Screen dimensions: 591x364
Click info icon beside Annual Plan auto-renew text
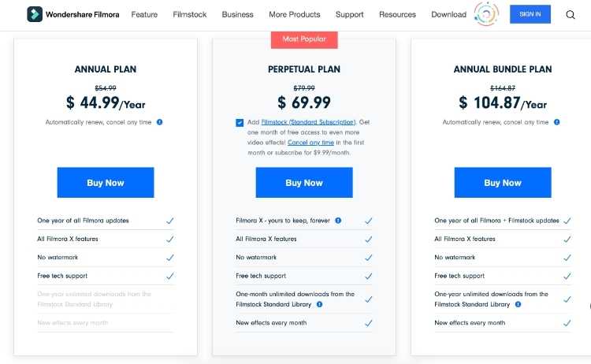pyautogui.click(x=159, y=122)
